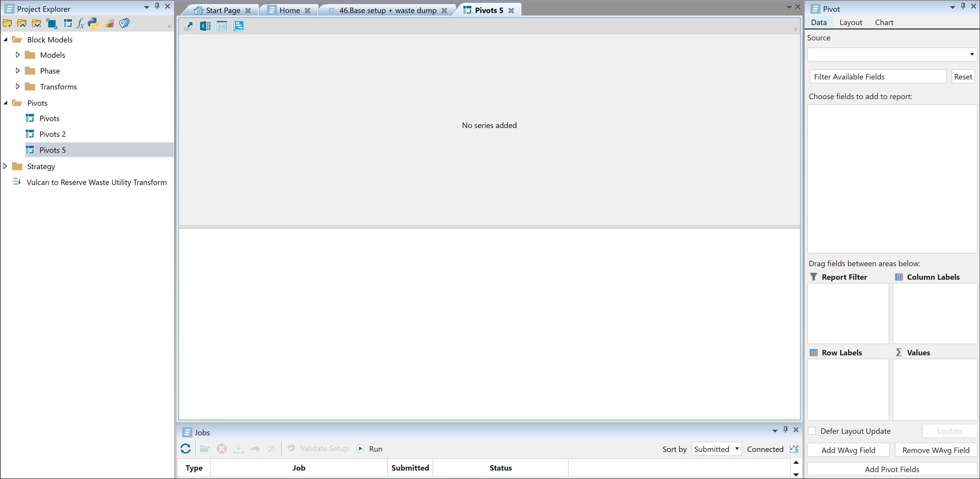Switch to the Start Page tab
This screenshot has height=479, width=980.
coord(223,10)
